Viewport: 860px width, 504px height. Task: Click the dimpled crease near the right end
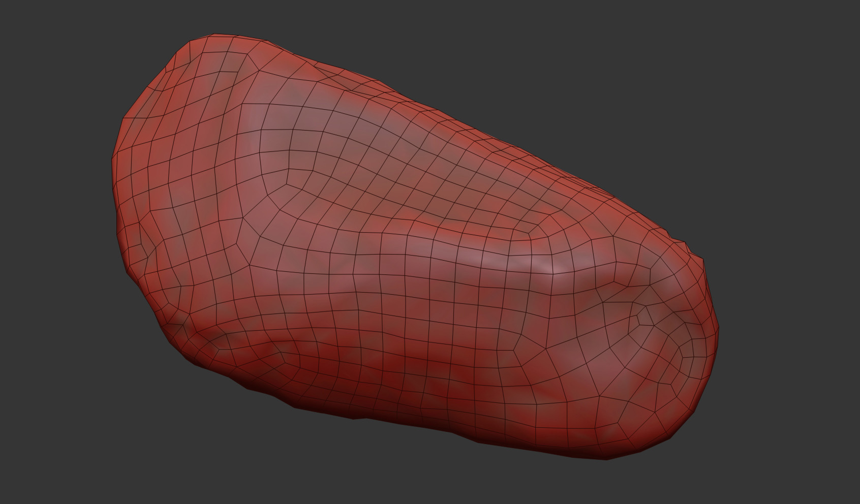[x=630, y=285]
